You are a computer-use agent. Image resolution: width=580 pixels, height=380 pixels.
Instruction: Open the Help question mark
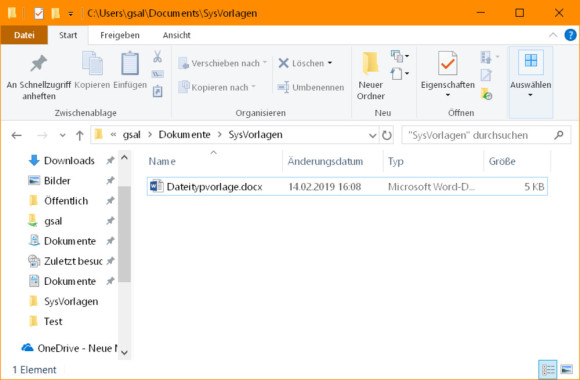tap(570, 35)
